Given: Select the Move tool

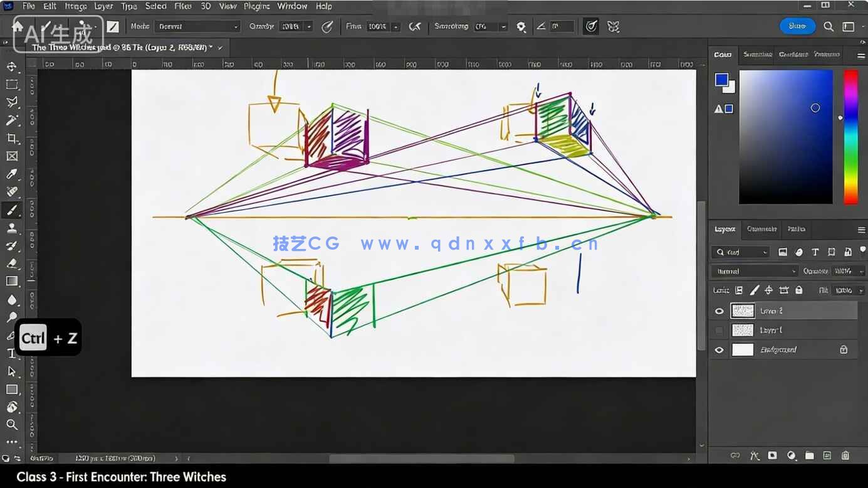Looking at the screenshot, I should [x=11, y=67].
